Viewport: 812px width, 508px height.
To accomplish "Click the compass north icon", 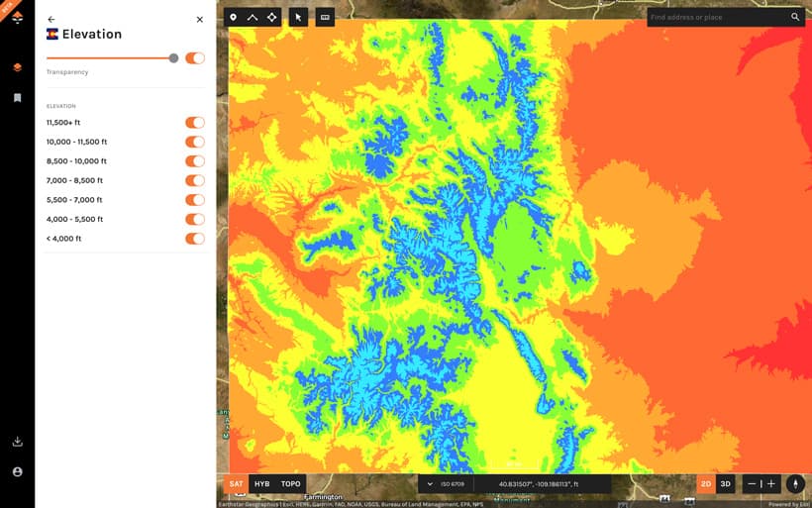I will (x=795, y=483).
